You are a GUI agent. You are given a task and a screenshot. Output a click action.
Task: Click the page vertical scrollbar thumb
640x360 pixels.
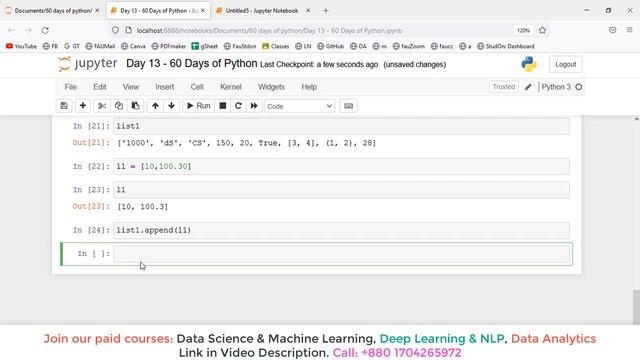pyautogui.click(x=636, y=307)
